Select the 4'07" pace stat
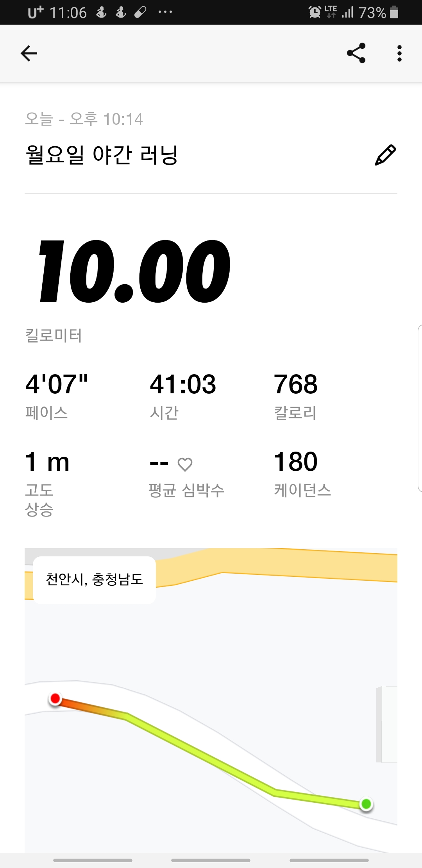422x868 pixels. 57,395
